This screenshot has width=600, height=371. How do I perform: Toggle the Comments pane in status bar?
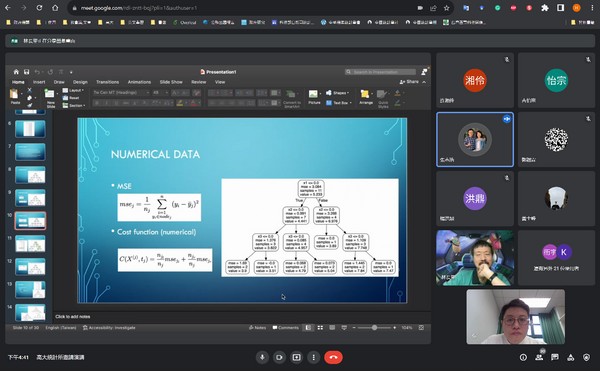[x=285, y=327]
